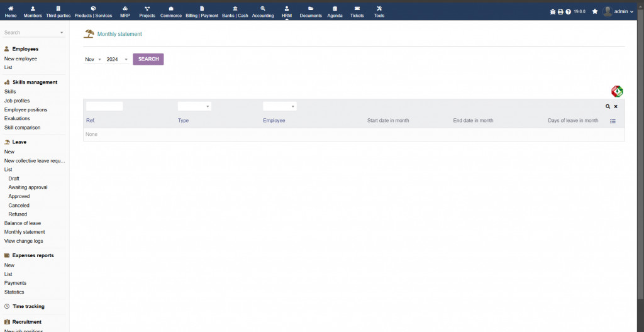
Task: Open the Members module icon
Action: coord(33,8)
